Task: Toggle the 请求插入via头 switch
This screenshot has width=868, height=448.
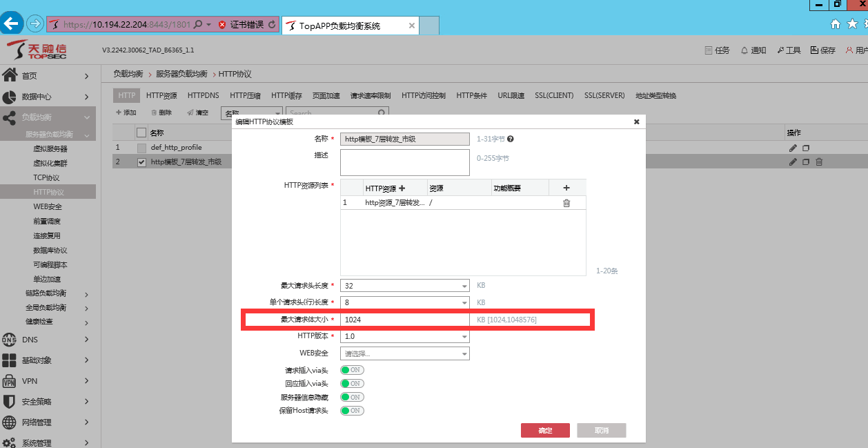Action: coord(352,370)
